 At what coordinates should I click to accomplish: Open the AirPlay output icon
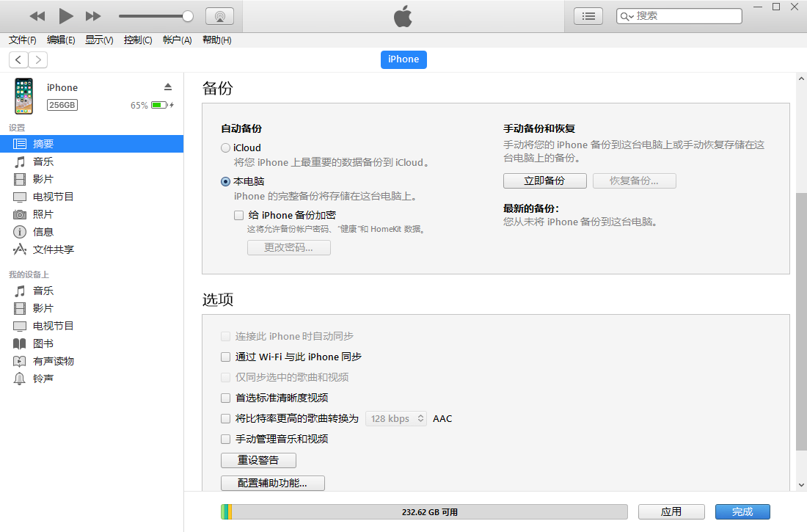click(x=219, y=16)
